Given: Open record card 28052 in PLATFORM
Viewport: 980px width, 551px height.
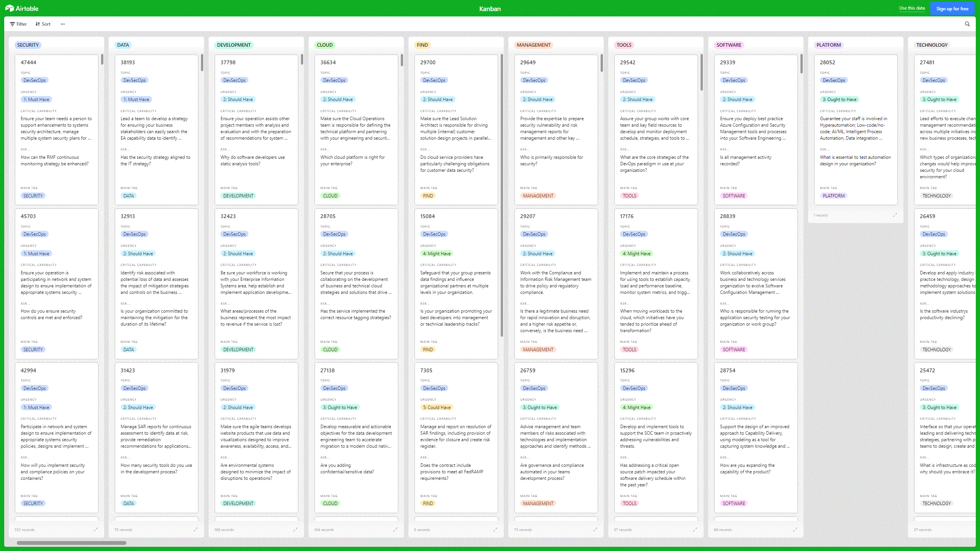Looking at the screenshot, I should point(856,130).
